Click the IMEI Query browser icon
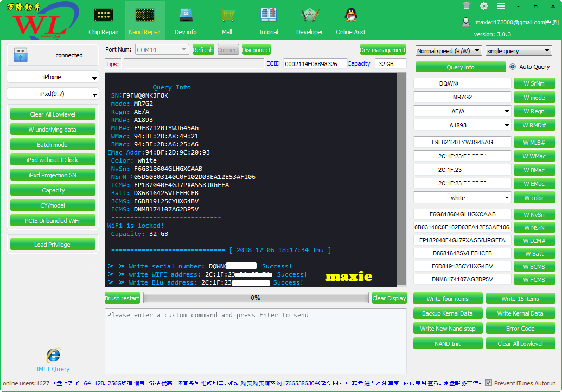The height and width of the screenshot is (392, 562). (53, 355)
